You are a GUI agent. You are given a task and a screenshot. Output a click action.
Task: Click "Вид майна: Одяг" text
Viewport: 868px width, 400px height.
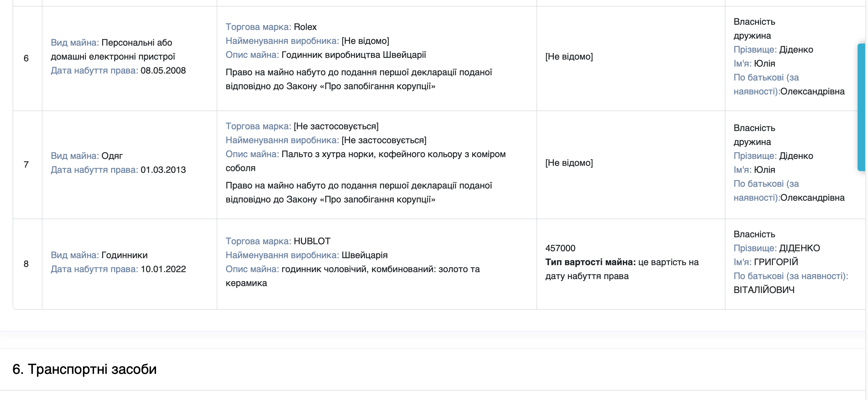tap(87, 156)
